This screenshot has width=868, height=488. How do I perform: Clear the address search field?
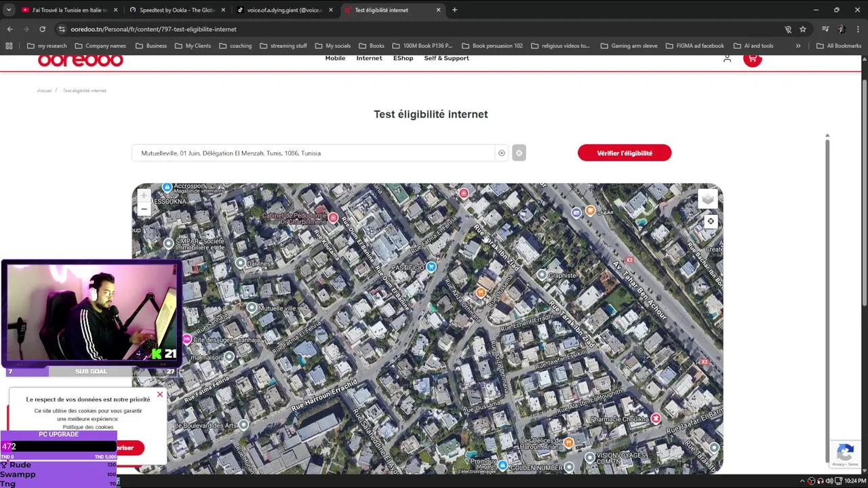coord(501,153)
